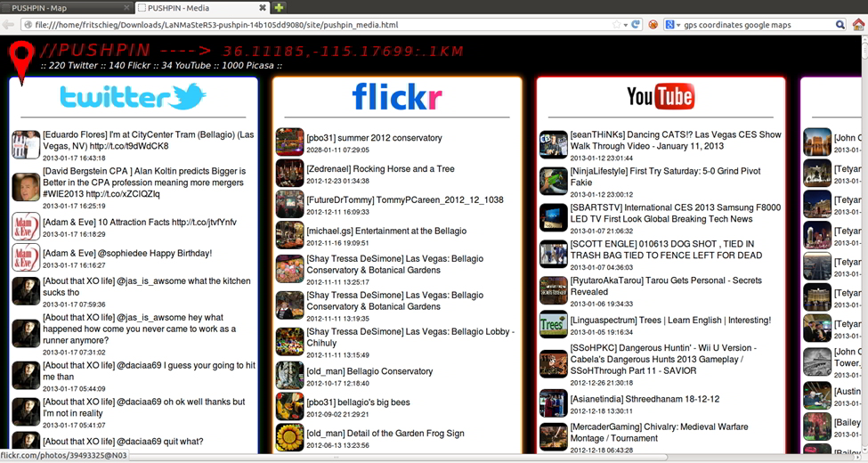Open Entertainment at the Bellagio thumbnail
868x463 pixels.
pyautogui.click(x=290, y=235)
